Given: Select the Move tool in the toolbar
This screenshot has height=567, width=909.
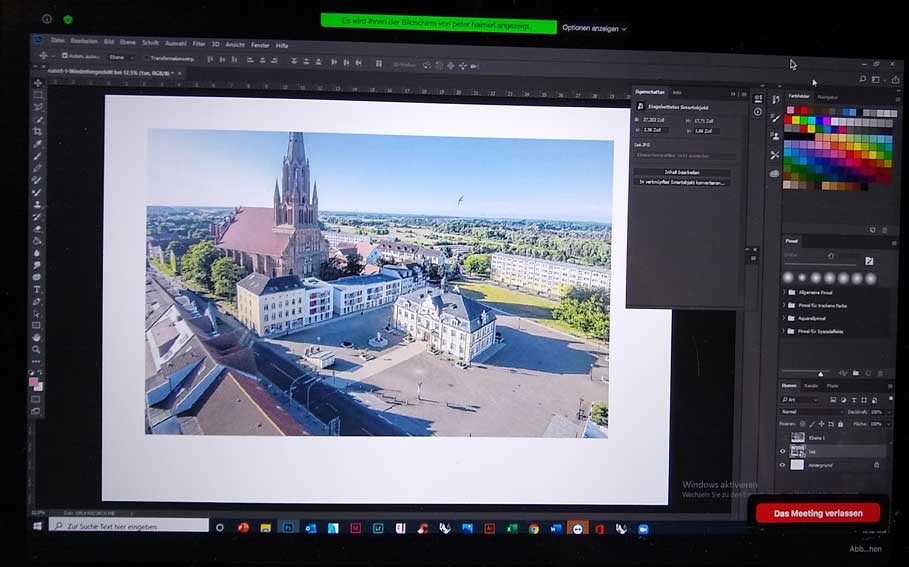Looking at the screenshot, I should (38, 83).
